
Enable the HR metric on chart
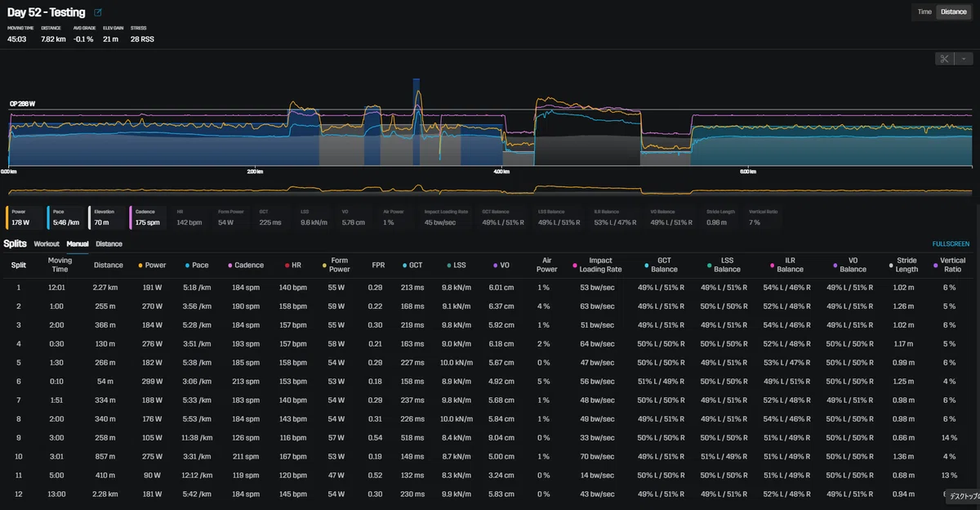click(x=191, y=217)
